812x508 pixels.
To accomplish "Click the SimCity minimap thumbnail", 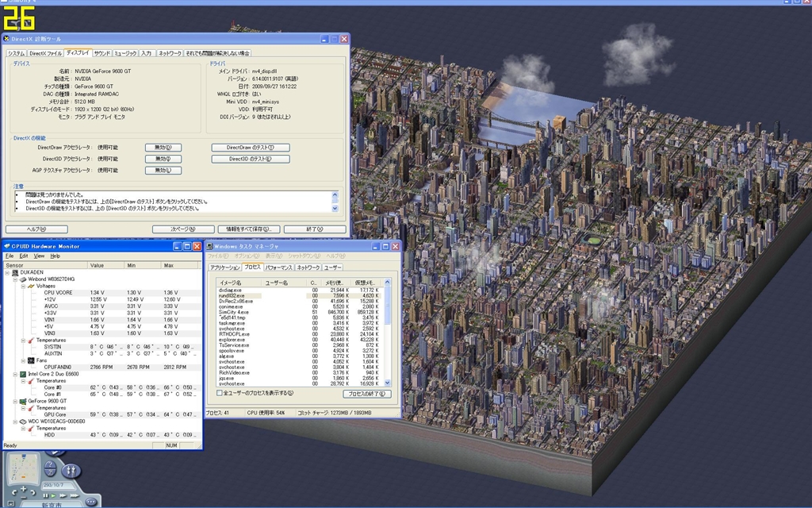I will 23,468.
